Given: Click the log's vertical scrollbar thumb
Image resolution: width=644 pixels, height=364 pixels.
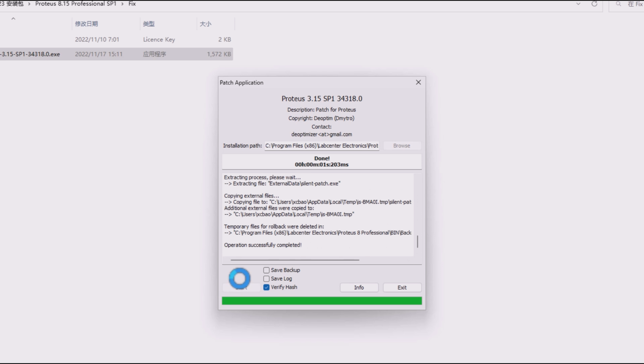Looking at the screenshot, I should (x=417, y=242).
